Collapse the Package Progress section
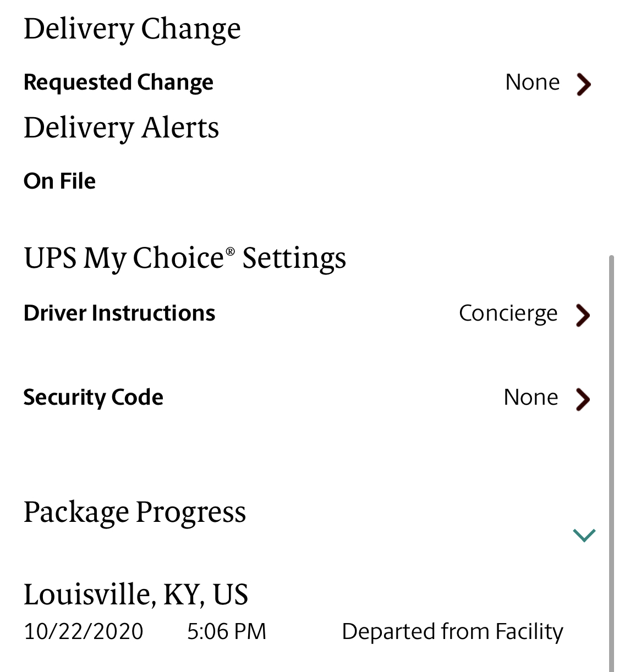619x672 pixels. pos(584,535)
